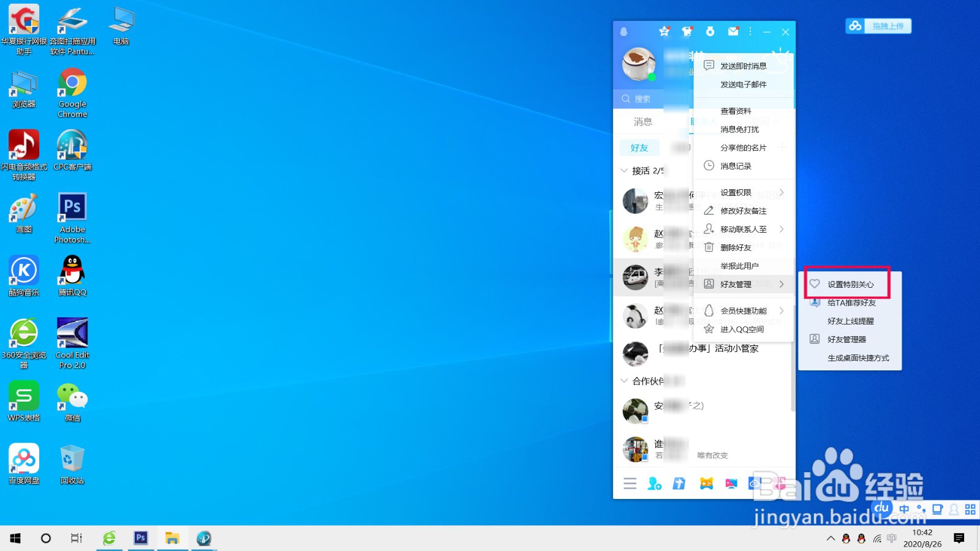Select 进入QQ空间 menu item

click(x=744, y=329)
